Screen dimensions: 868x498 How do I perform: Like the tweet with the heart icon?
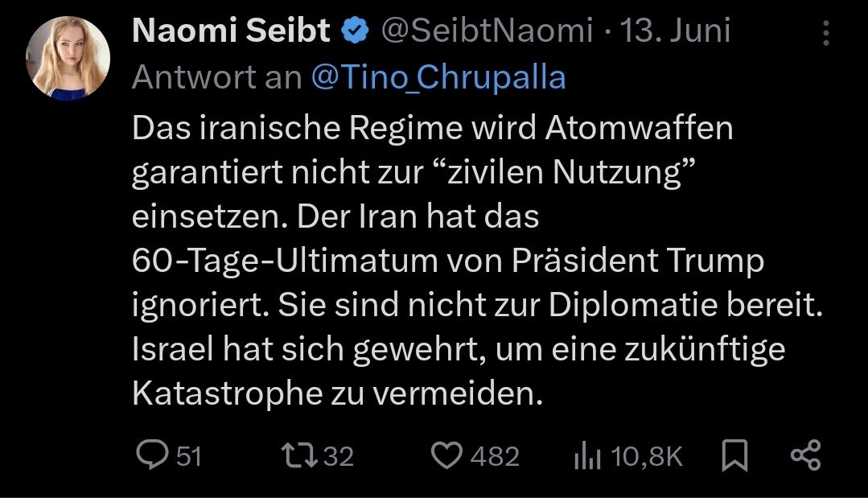tap(446, 456)
